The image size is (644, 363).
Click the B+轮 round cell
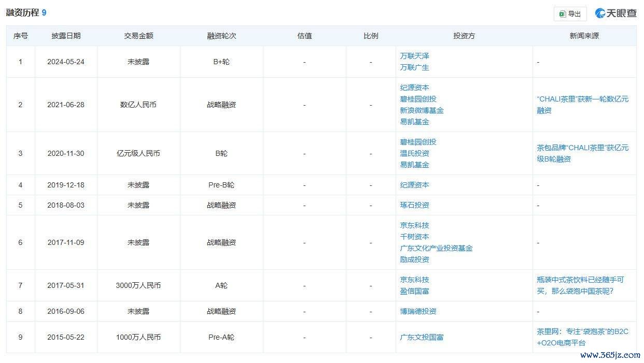tap(221, 62)
